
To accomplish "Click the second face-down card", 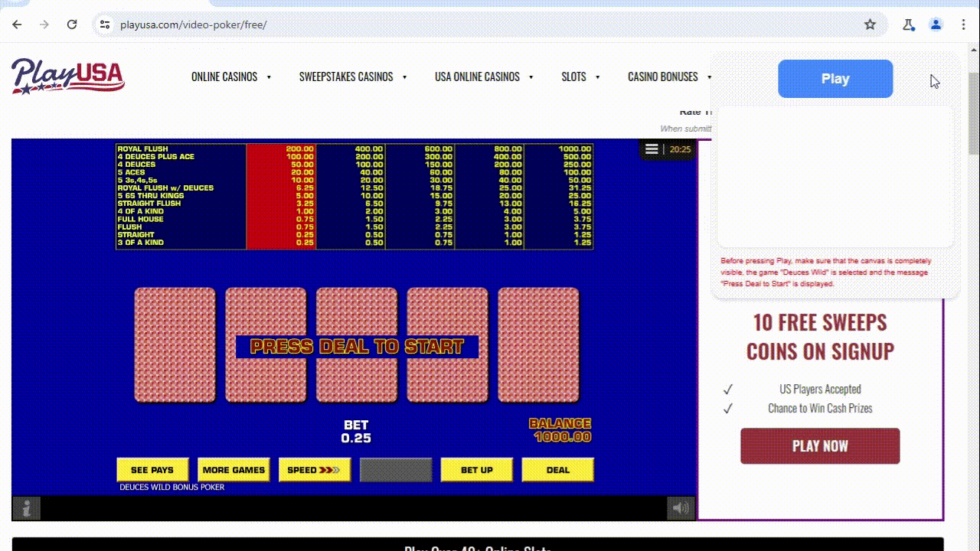I will (266, 345).
